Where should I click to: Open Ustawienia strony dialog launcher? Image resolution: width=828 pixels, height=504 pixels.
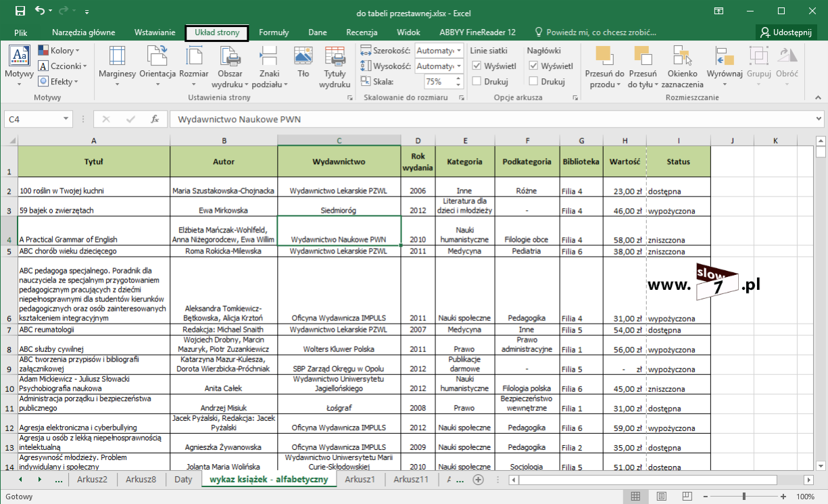click(349, 98)
